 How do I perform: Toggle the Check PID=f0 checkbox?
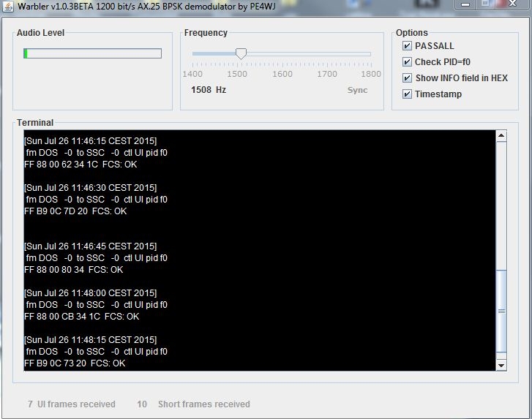408,62
